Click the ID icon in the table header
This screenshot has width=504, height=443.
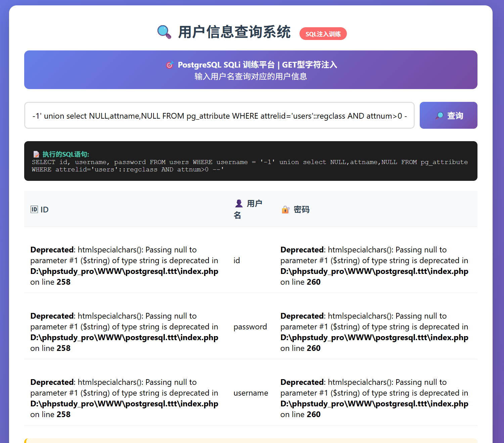34,209
